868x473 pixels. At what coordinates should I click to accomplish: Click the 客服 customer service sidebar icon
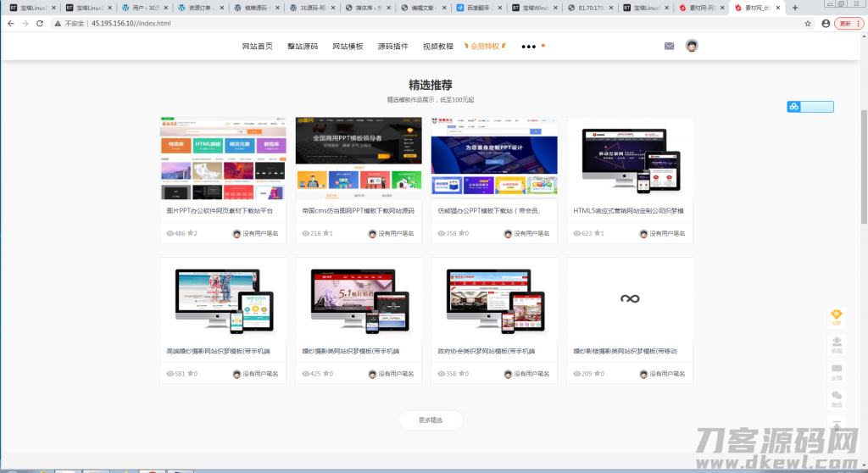tap(837, 343)
